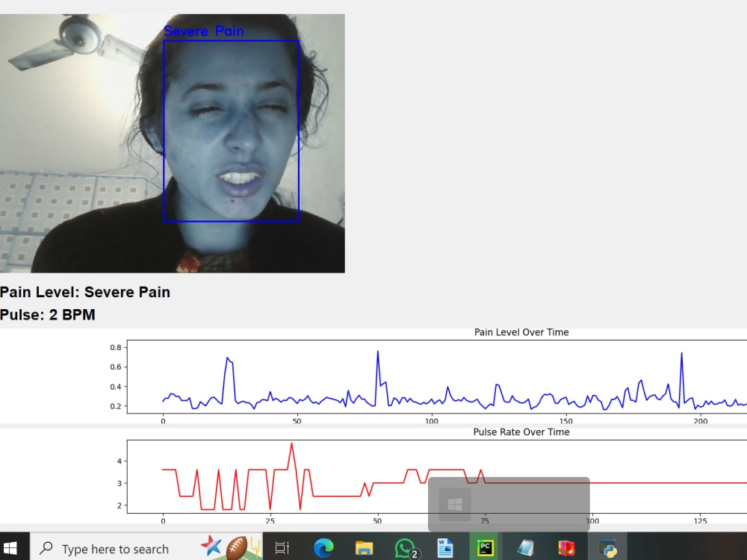The height and width of the screenshot is (560, 747).
Task: Click the 'Type here to search' field
Action: tap(112, 549)
